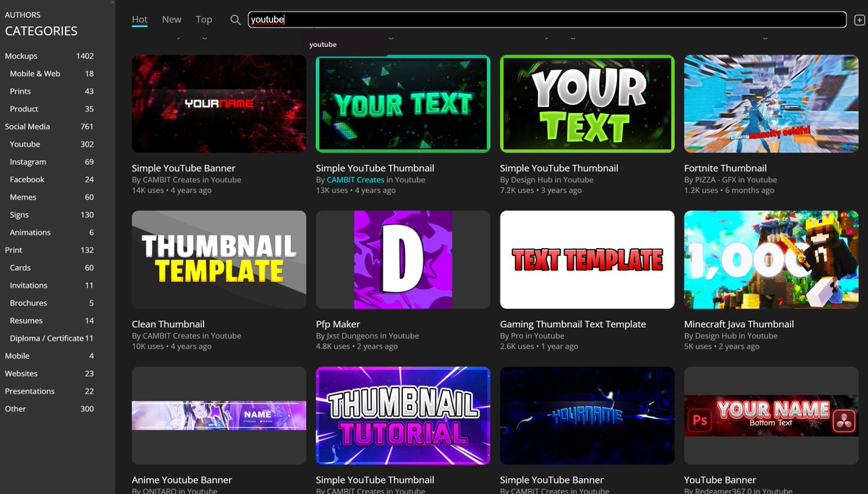The height and width of the screenshot is (494, 868).
Task: Open the AUTHORS section
Action: pyautogui.click(x=22, y=14)
